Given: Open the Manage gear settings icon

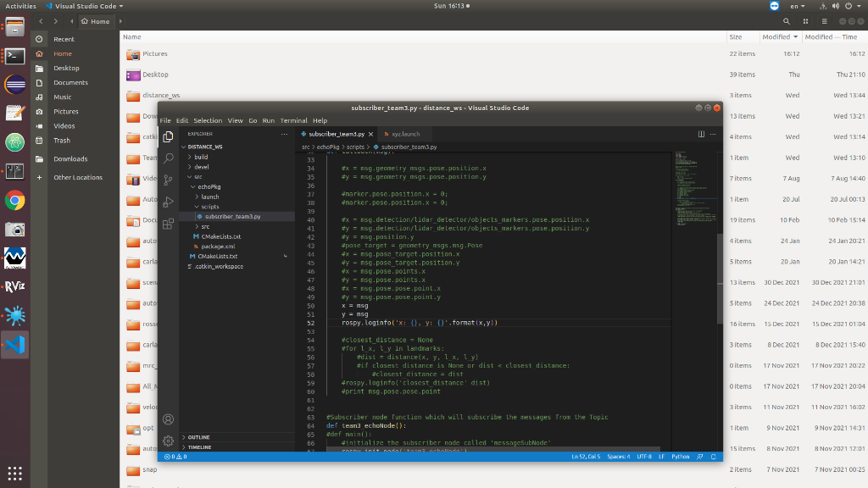Looking at the screenshot, I should (169, 441).
